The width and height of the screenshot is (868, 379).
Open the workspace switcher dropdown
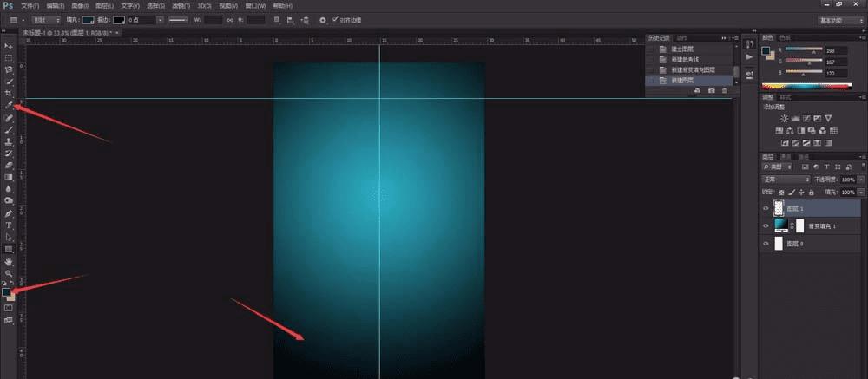tap(841, 21)
